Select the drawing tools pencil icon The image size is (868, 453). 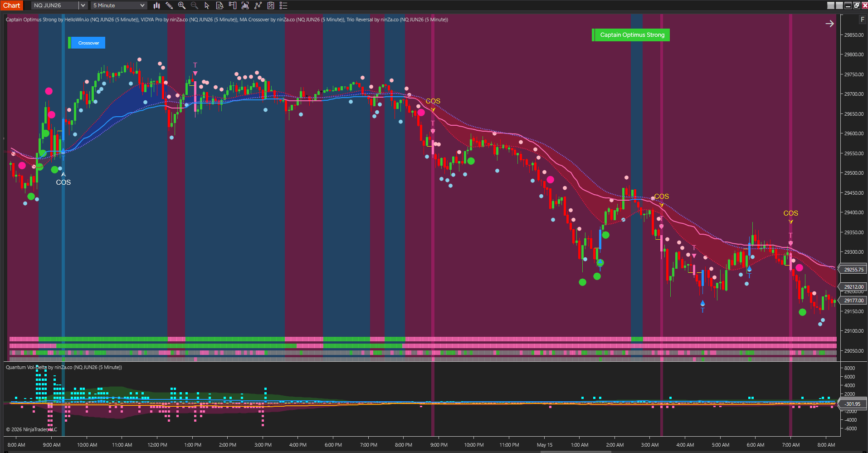(169, 5)
